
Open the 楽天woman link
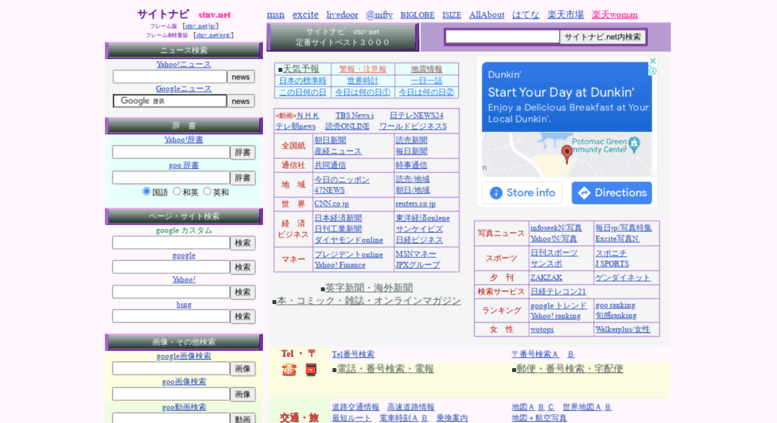pyautogui.click(x=614, y=15)
